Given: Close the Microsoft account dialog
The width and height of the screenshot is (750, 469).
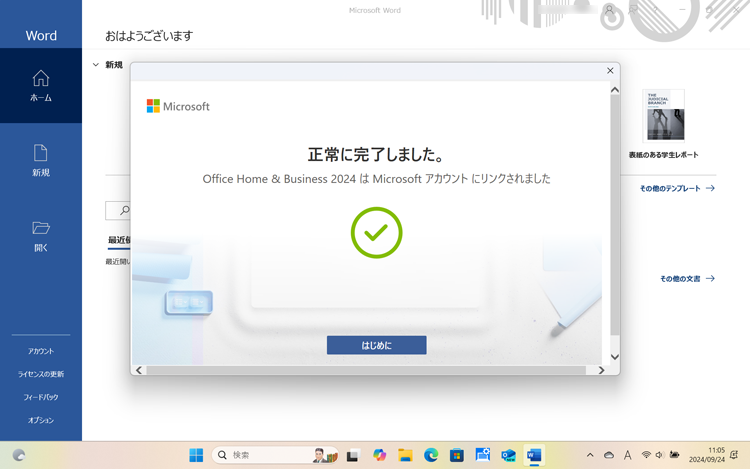Looking at the screenshot, I should click(x=610, y=71).
